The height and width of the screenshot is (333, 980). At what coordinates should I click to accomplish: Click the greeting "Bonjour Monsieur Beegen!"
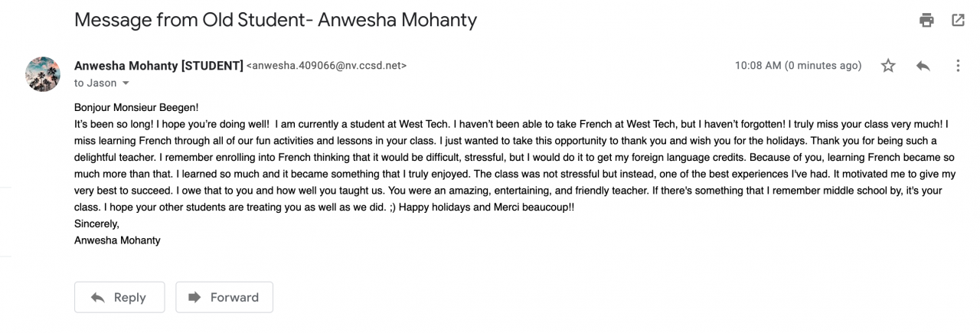136,109
